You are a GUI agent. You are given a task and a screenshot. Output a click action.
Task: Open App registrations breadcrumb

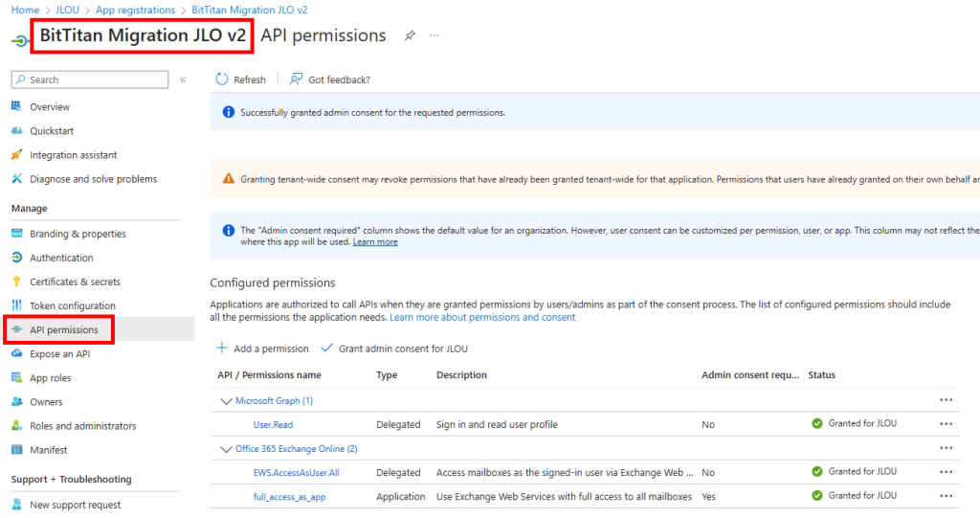(136, 10)
